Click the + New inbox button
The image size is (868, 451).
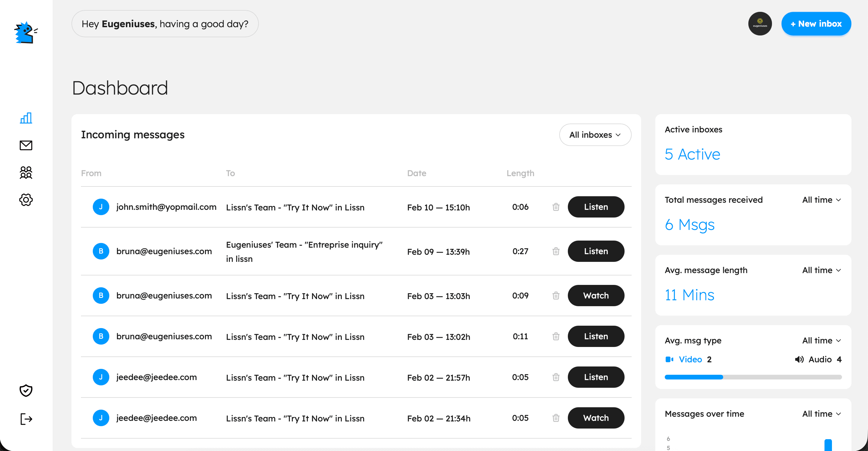click(816, 24)
